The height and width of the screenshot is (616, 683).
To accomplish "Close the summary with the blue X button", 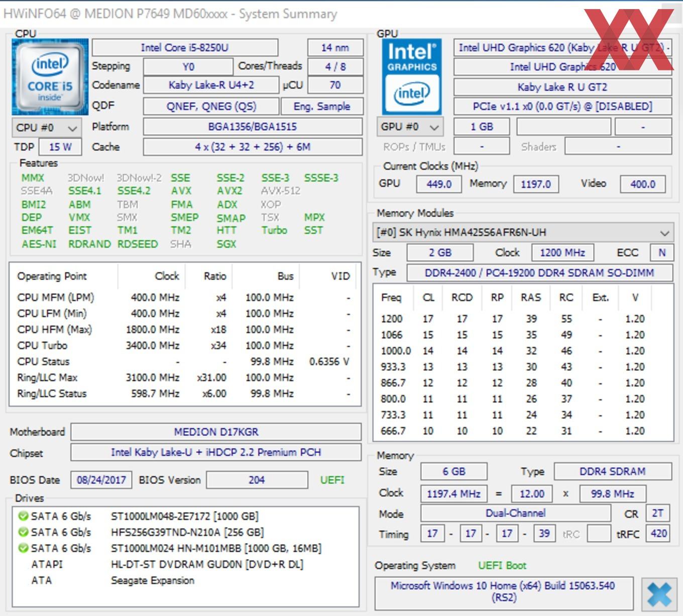I will point(659,594).
